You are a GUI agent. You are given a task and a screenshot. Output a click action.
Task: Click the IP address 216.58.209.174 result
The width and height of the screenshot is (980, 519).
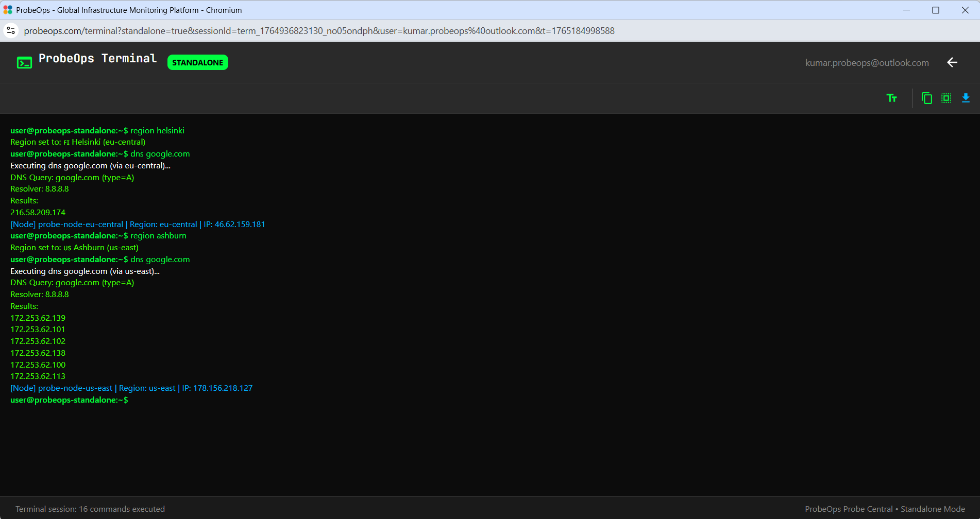[x=38, y=212]
